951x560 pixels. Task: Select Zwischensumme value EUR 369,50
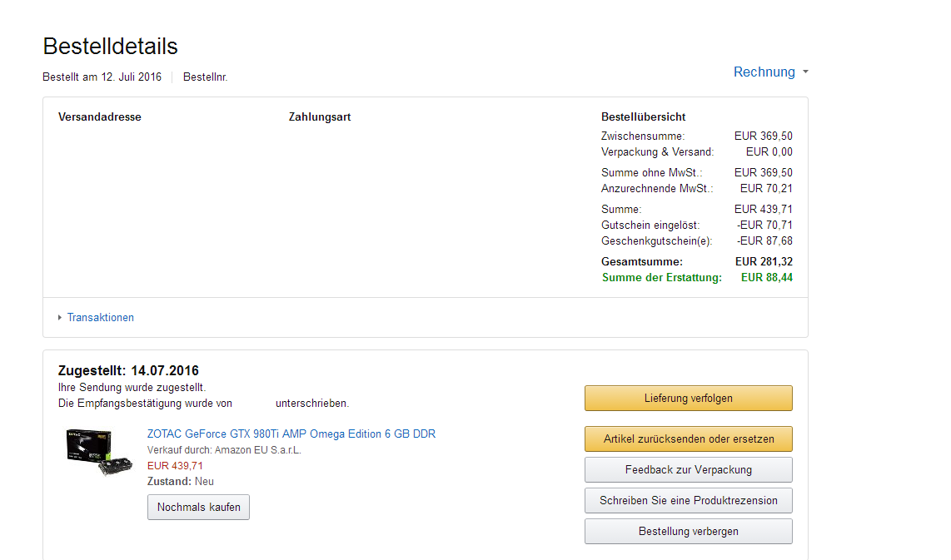coord(763,136)
